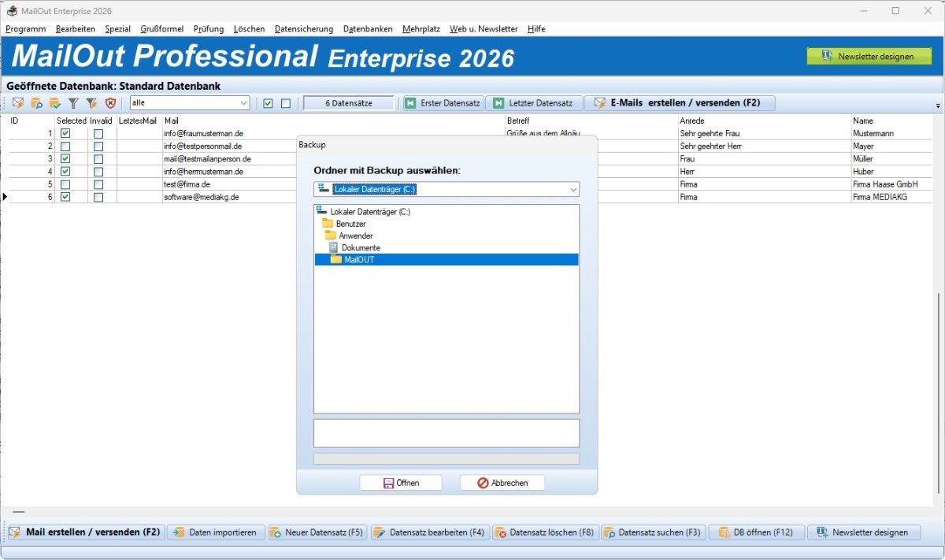Expand the toolbar overflow arrow at right
This screenshot has width=945, height=560.
(x=938, y=106)
